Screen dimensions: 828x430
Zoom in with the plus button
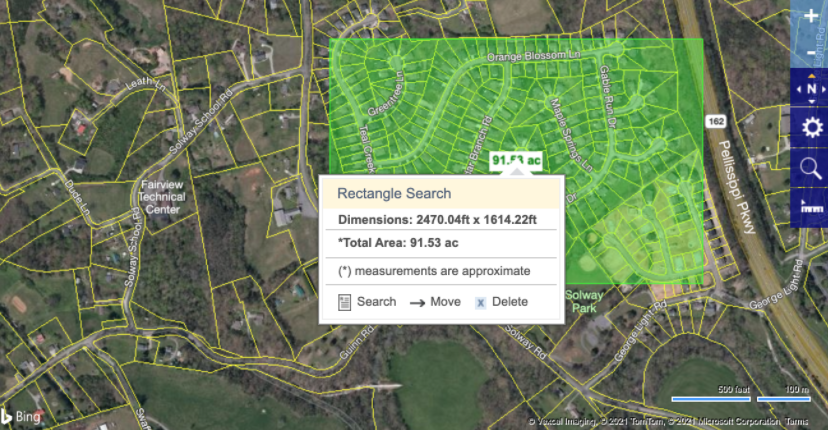point(811,16)
